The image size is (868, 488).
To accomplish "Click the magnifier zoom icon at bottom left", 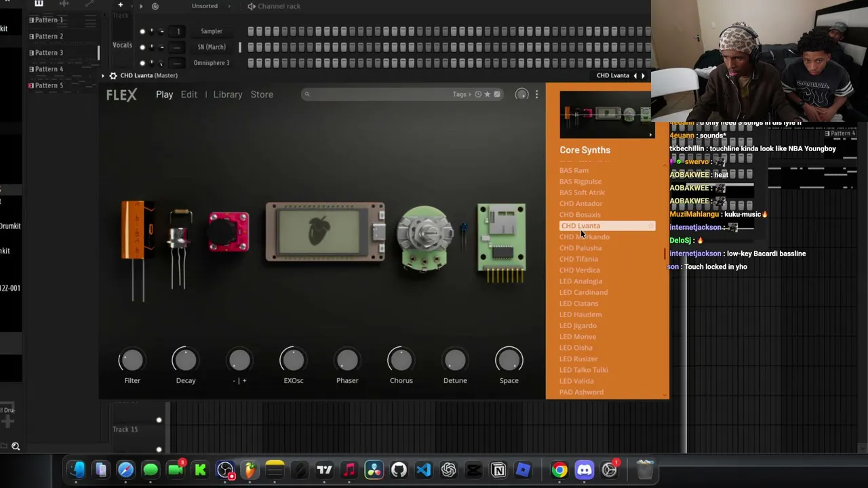I will tap(16, 446).
